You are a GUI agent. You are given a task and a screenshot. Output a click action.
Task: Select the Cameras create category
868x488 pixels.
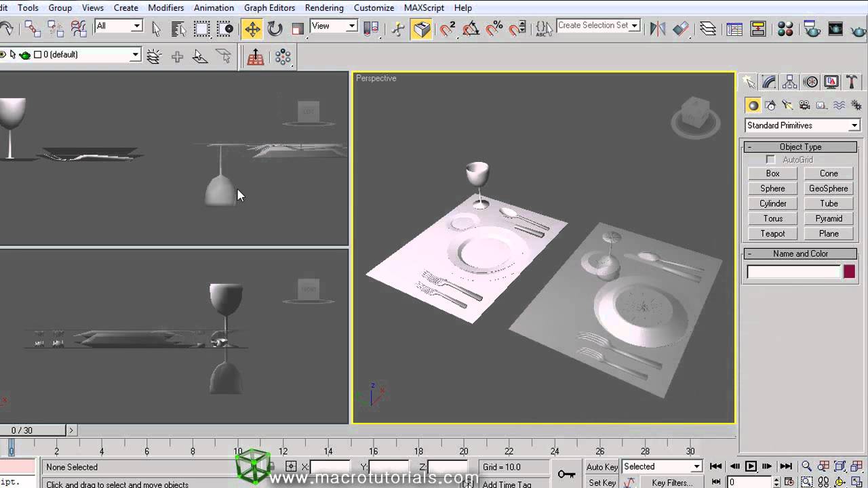pyautogui.click(x=805, y=105)
